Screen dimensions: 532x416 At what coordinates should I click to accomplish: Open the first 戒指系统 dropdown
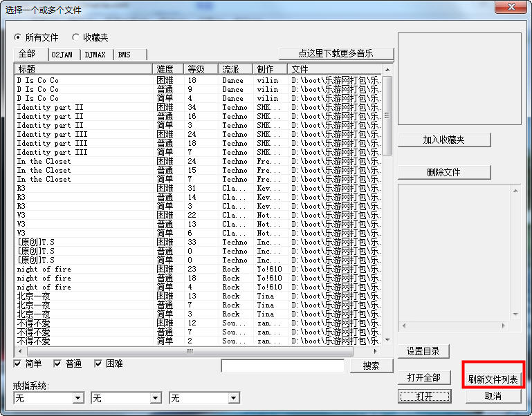[78, 398]
